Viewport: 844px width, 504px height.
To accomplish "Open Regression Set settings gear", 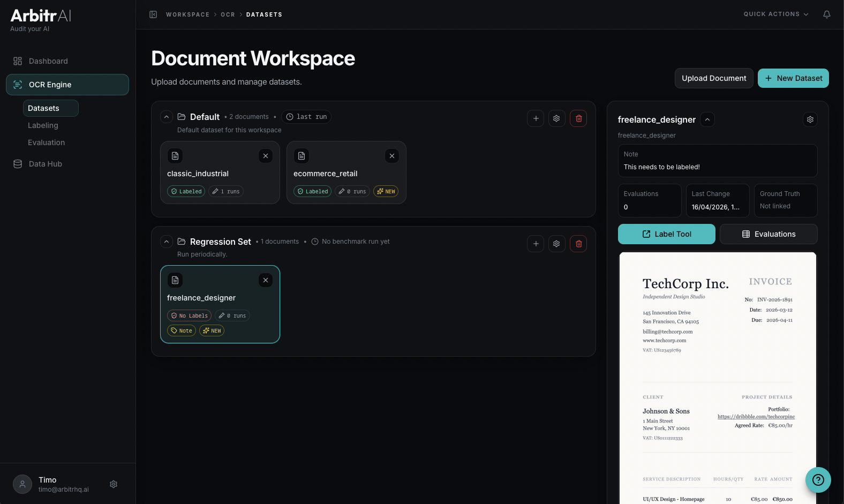I will 556,244.
